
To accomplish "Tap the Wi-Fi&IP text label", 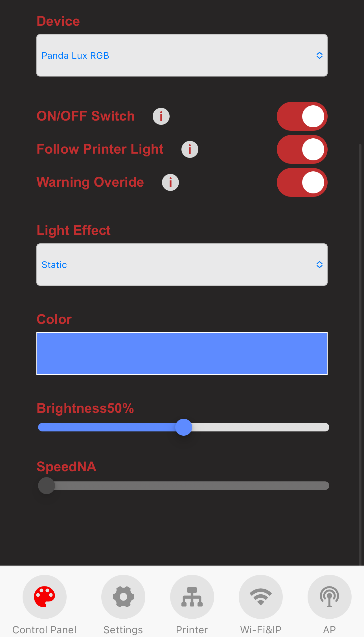I will 261,630.
